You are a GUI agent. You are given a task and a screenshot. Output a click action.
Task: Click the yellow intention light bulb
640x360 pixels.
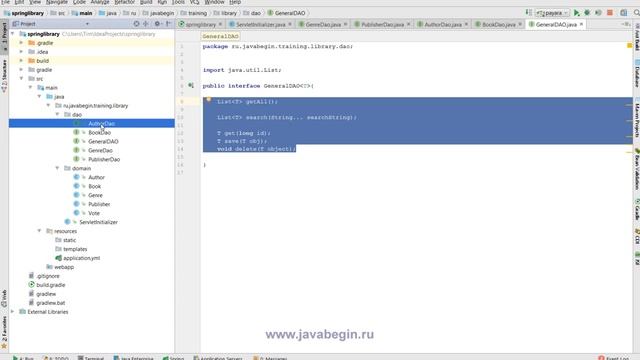(209, 100)
